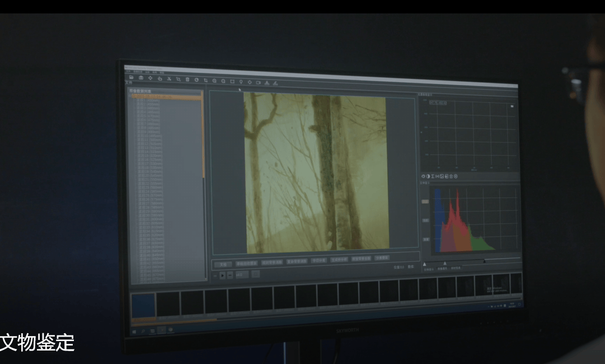The width and height of the screenshot is (605, 364).
Task: Open the Windows Start menu
Action: pyautogui.click(x=134, y=331)
